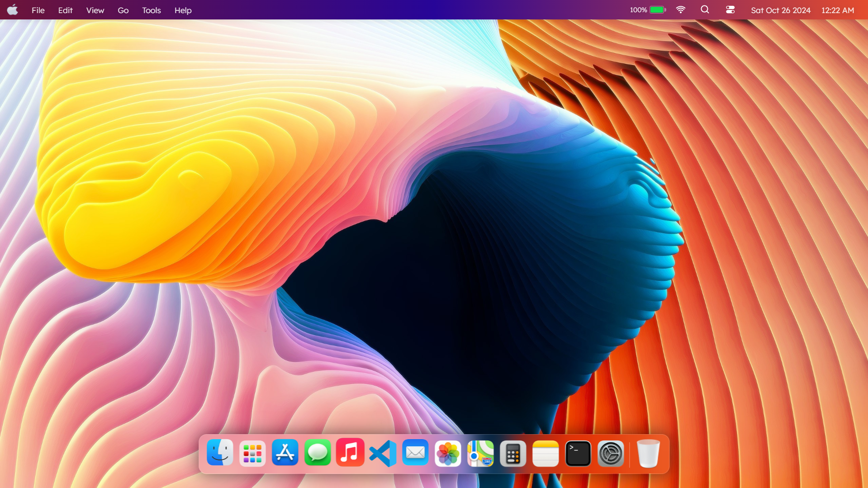Launch the App Store dock icon
868x488 pixels.
[285, 453]
